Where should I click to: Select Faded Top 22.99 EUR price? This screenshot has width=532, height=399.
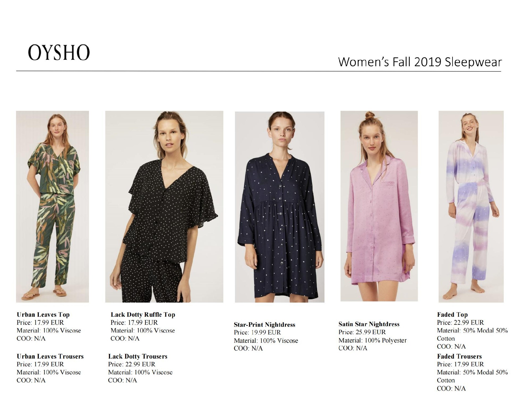click(x=469, y=323)
